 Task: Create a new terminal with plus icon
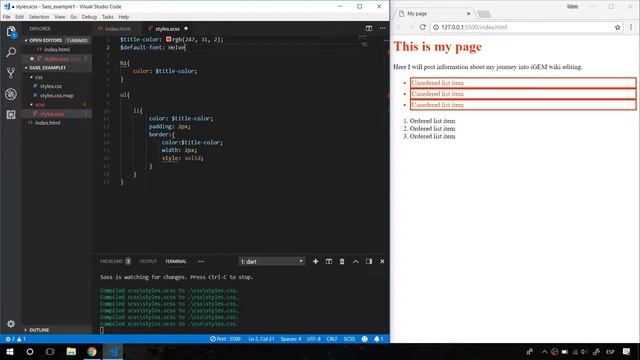[x=316, y=262]
